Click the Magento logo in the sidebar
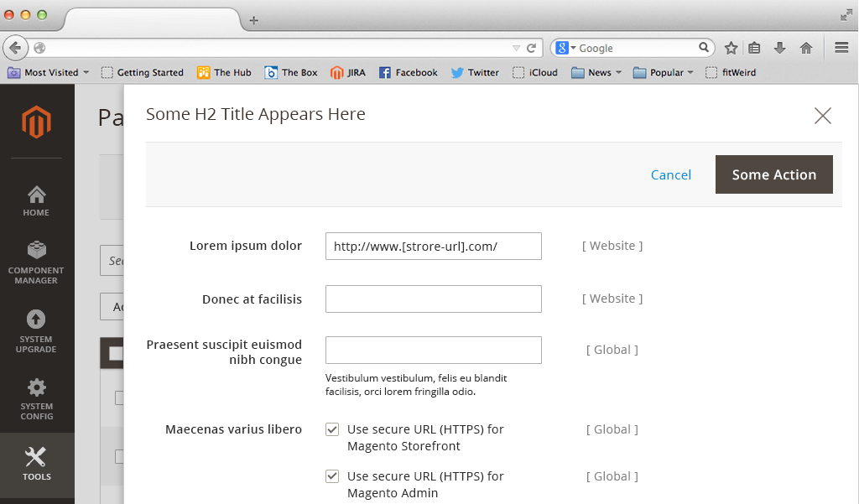859x504 pixels. (36, 122)
